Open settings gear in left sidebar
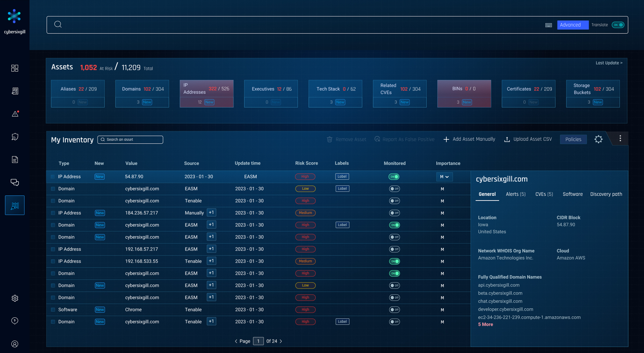 tap(15, 298)
